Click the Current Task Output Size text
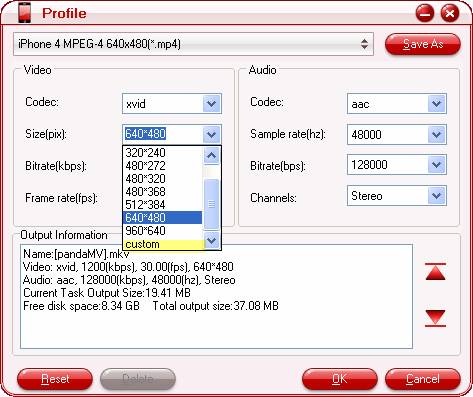The height and width of the screenshot is (397, 473). pos(107,293)
